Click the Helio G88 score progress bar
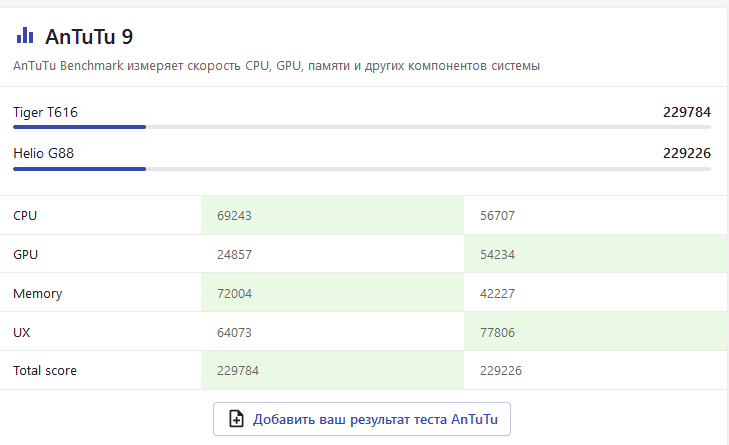Screen dimensions: 729x445 click(x=362, y=169)
